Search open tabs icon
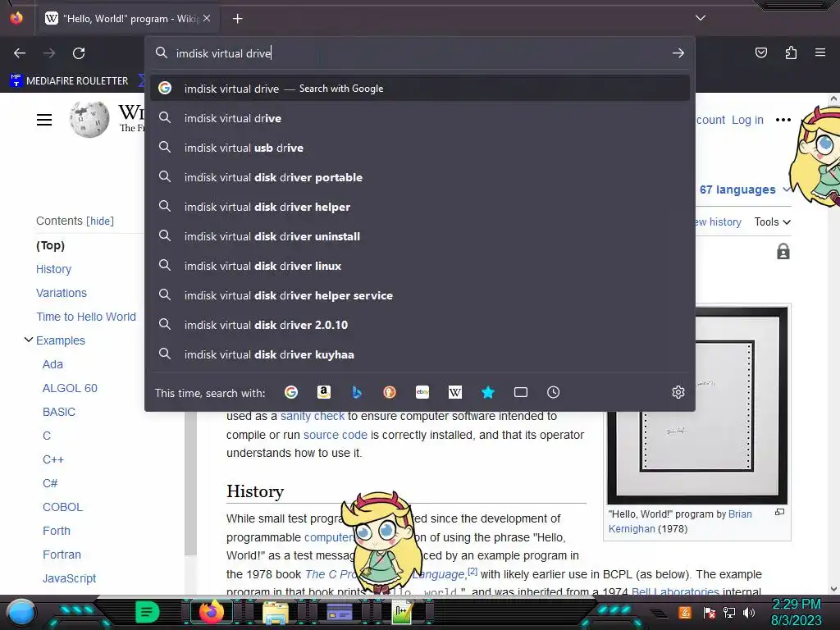This screenshot has height=630, width=840. [x=521, y=392]
